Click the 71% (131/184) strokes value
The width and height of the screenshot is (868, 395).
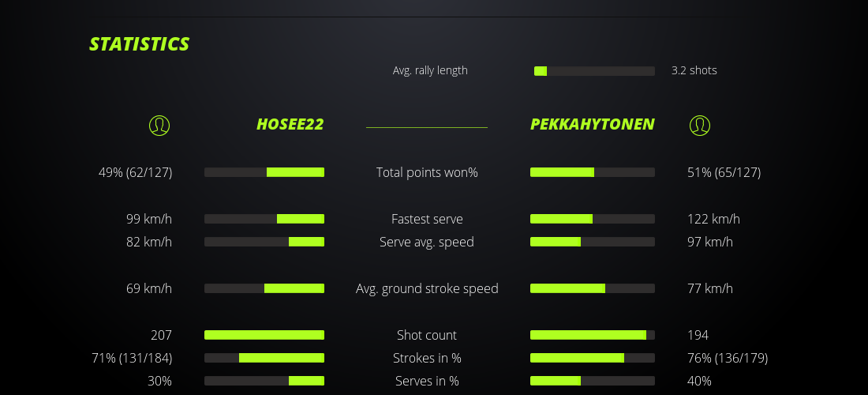click(132, 358)
